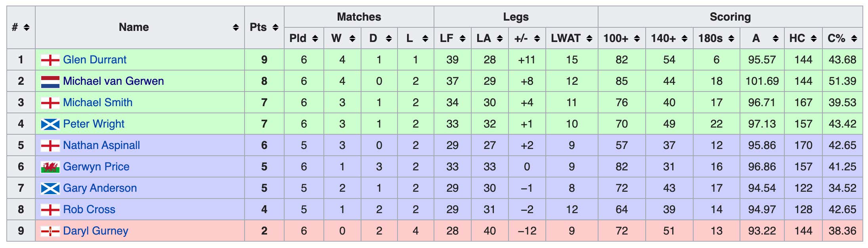
Task: Sort by LWAT column sort arrows
Action: [x=589, y=38]
